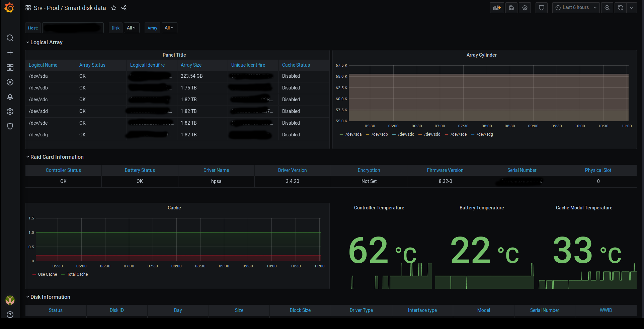
Task: Refresh the dashboard
Action: point(621,8)
